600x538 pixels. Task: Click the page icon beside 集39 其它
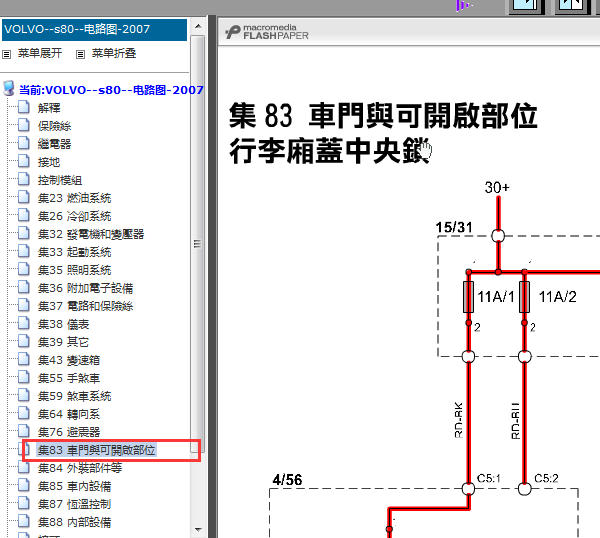24,341
